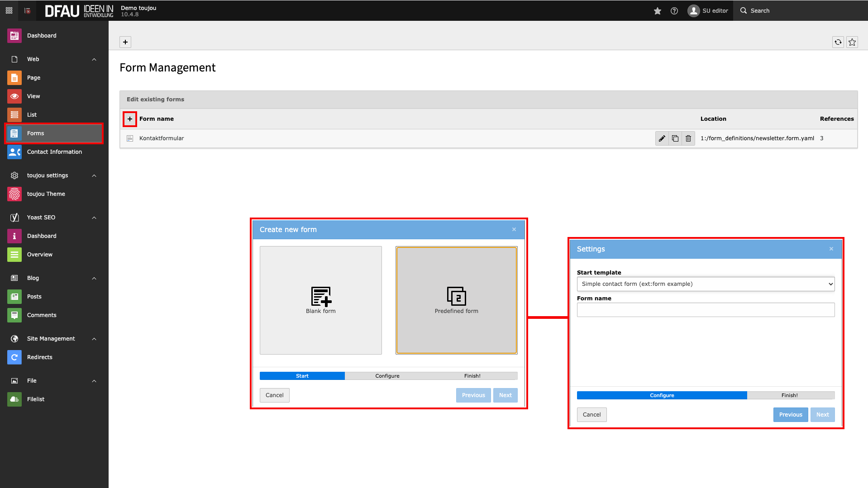The width and height of the screenshot is (868, 488).
Task: Click Previous in the Settings dialog
Action: (x=790, y=415)
